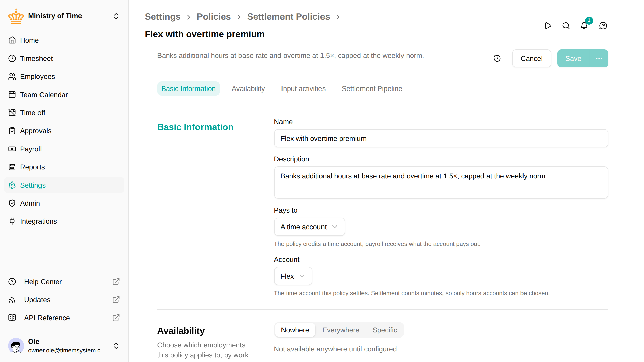
Task: Switch to the Availability tab
Action: tap(248, 88)
